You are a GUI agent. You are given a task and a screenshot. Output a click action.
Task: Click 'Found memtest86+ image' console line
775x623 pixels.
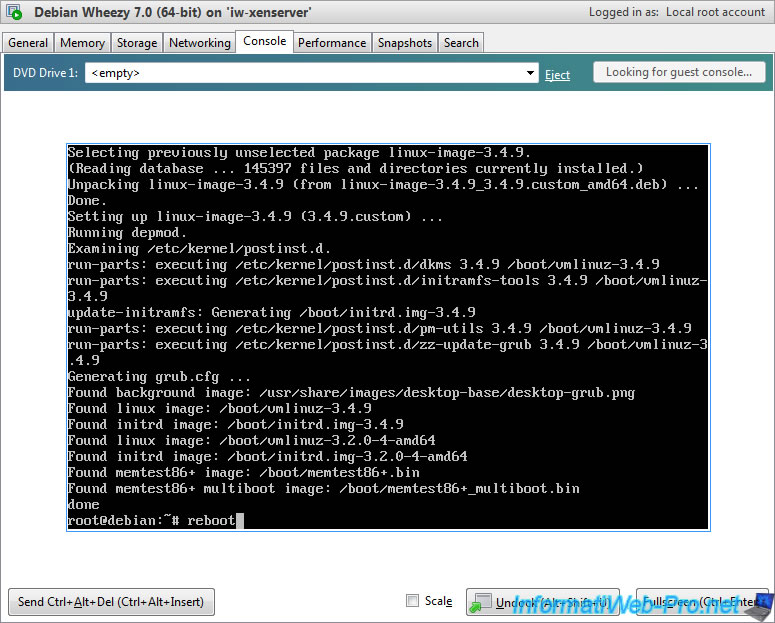(x=243, y=472)
